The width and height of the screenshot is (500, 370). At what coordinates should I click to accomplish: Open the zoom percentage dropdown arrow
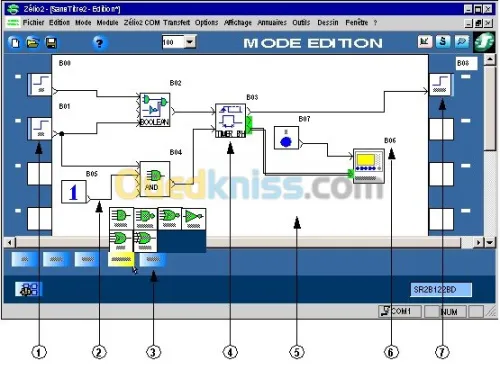click(x=190, y=42)
